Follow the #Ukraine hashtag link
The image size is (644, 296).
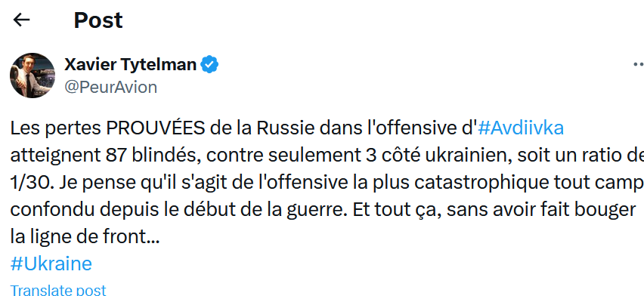(x=51, y=264)
